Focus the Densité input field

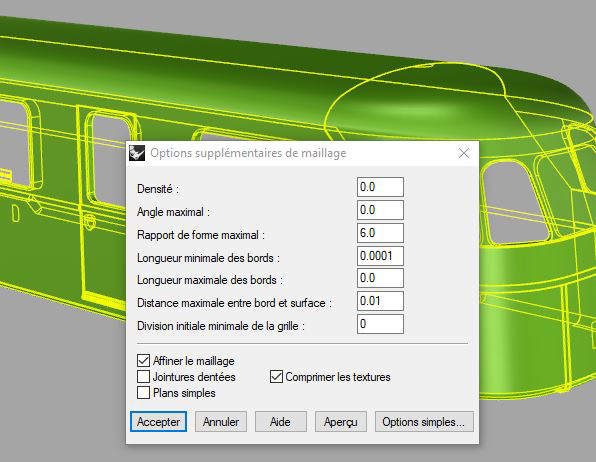click(380, 187)
